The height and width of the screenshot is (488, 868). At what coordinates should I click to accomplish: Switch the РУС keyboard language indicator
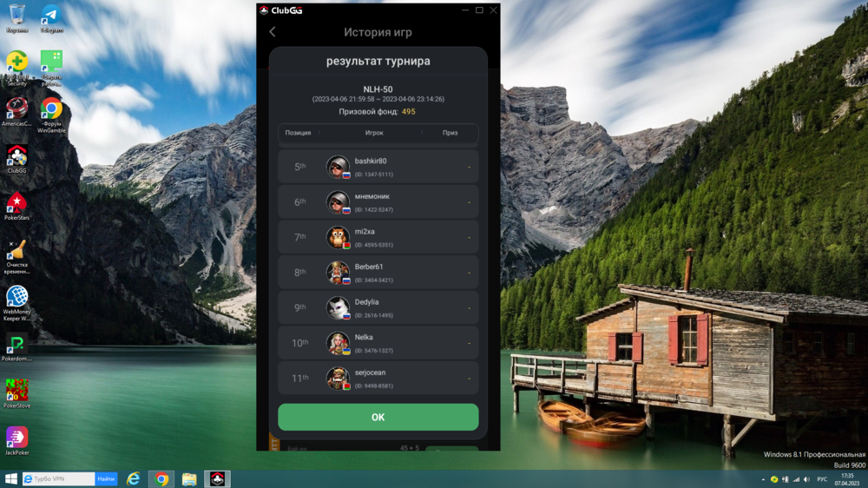[822, 479]
